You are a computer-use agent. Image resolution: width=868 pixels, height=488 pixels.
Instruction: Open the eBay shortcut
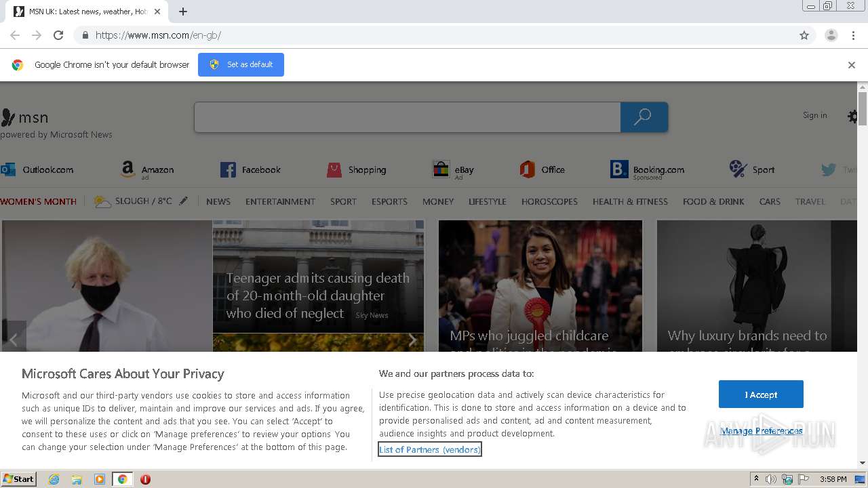453,169
